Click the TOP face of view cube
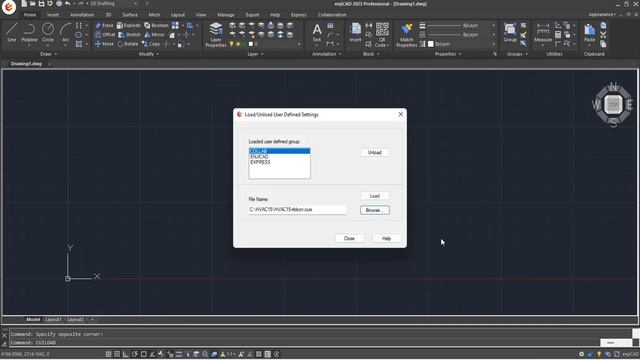Image resolution: width=640 pixels, height=360 pixels. pos(613,105)
